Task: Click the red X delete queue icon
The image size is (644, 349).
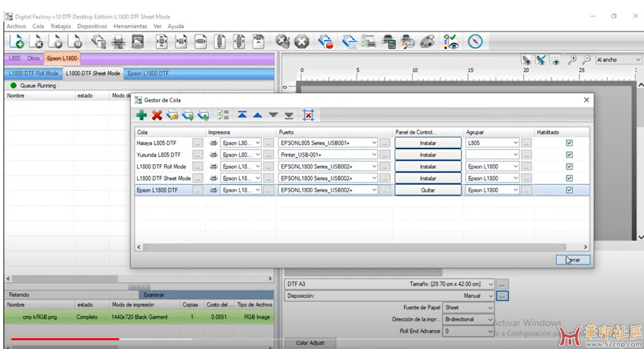Action: (157, 115)
